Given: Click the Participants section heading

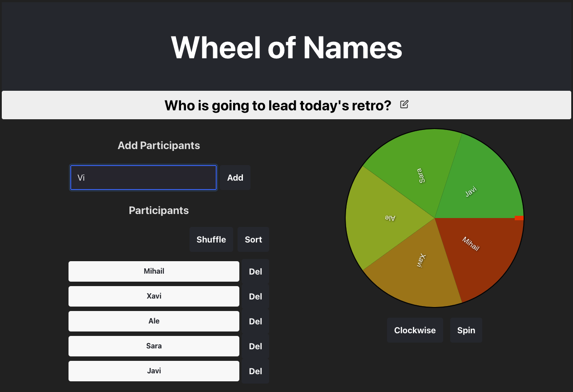Looking at the screenshot, I should tap(159, 210).
